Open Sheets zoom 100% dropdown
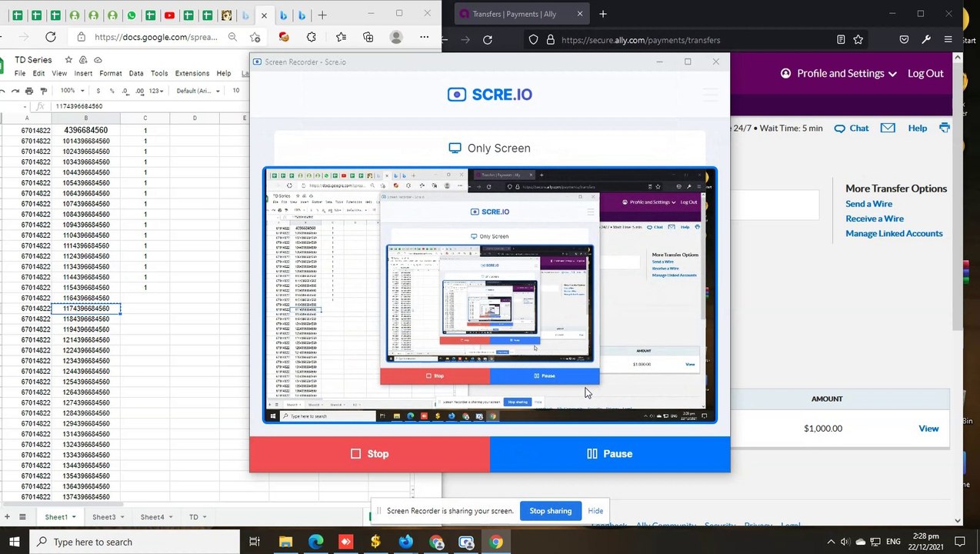Image resolution: width=980 pixels, height=554 pixels. [x=72, y=91]
